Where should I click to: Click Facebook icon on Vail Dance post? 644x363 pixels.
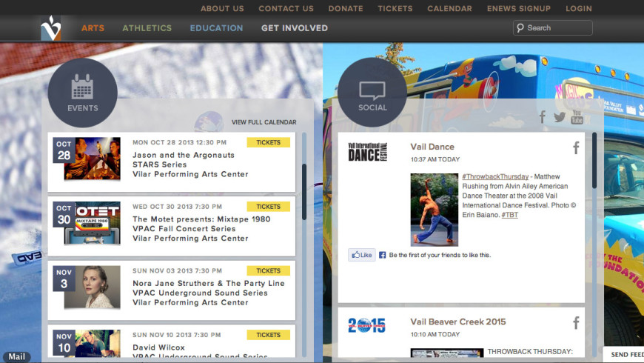click(x=576, y=147)
